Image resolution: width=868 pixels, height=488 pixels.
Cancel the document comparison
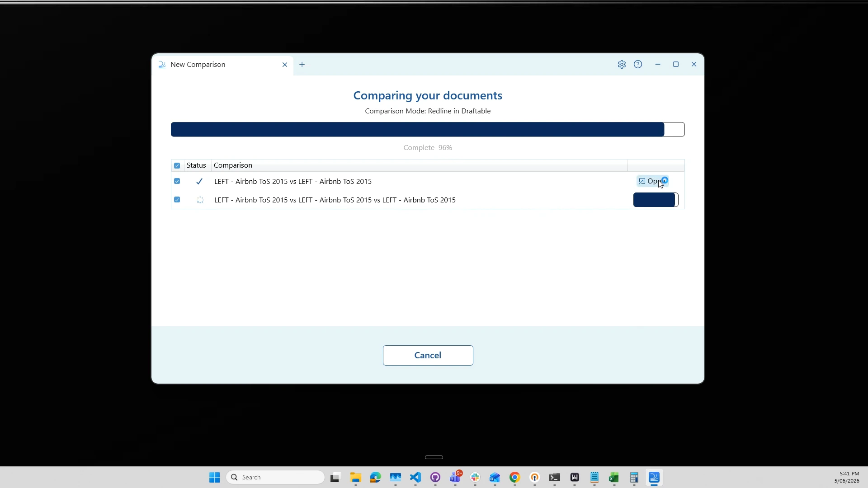coord(428,355)
